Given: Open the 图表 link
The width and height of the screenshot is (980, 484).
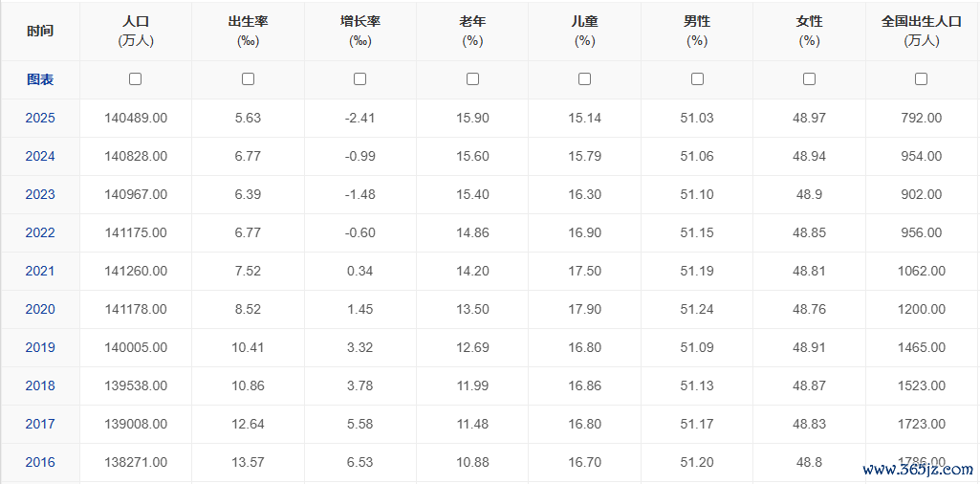Looking at the screenshot, I should [40, 79].
